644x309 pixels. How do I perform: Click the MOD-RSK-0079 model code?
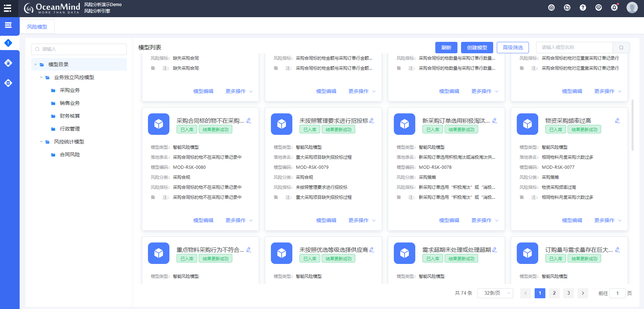click(312, 167)
